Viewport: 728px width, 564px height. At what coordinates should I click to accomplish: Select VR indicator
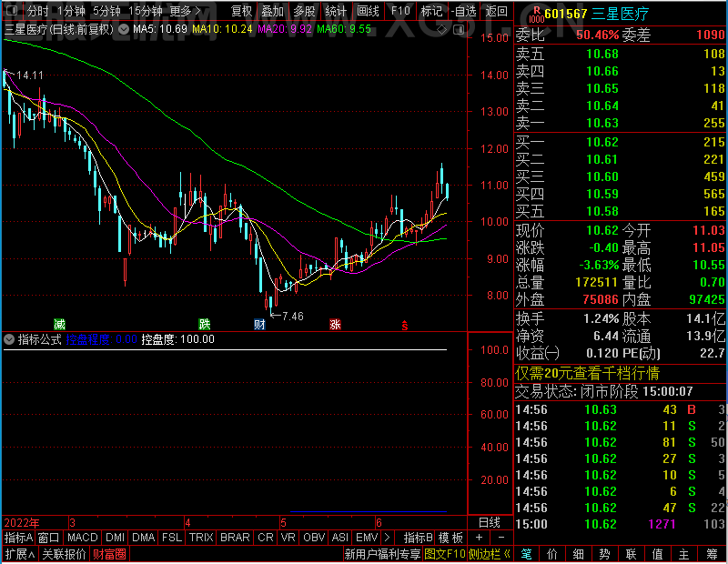pos(288,538)
